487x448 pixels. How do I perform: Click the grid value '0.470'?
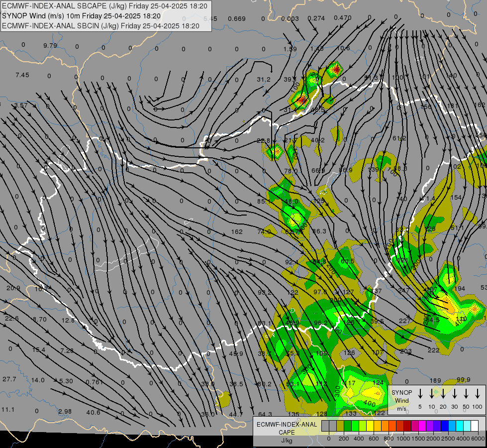point(343,18)
